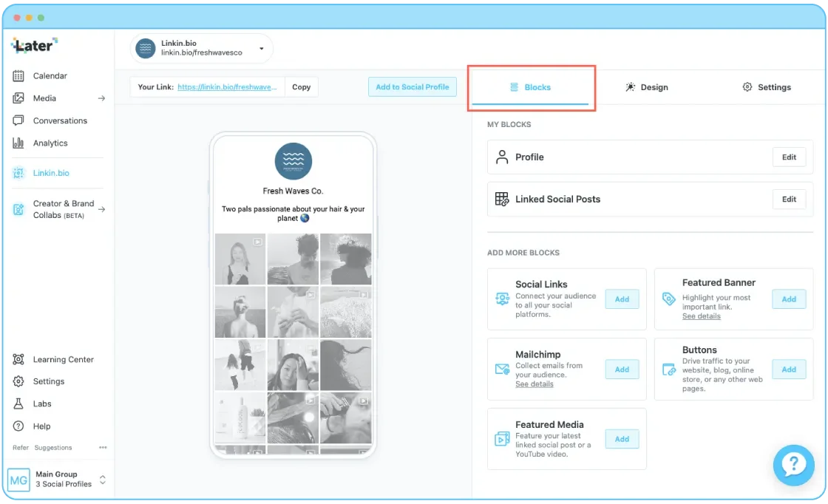
Task: Click the Refer link
Action: pos(21,448)
